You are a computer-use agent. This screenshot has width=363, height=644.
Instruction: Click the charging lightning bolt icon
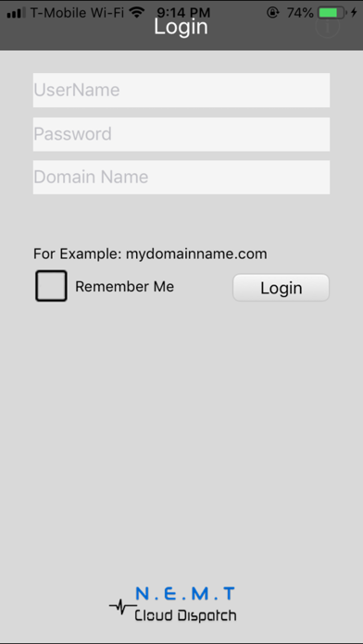tap(354, 13)
